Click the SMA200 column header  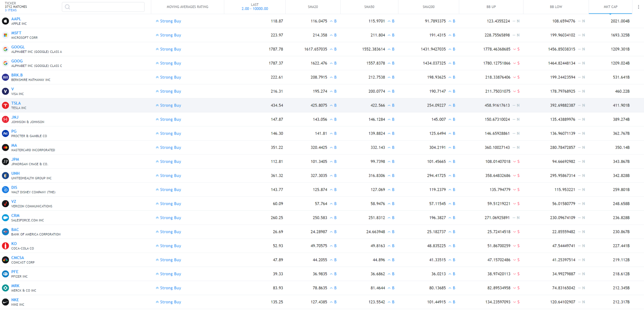[428, 7]
